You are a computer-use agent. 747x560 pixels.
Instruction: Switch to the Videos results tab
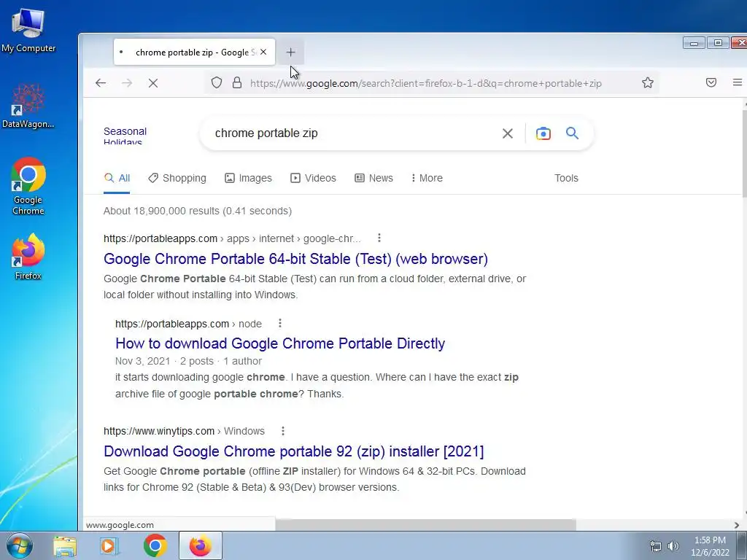click(313, 178)
